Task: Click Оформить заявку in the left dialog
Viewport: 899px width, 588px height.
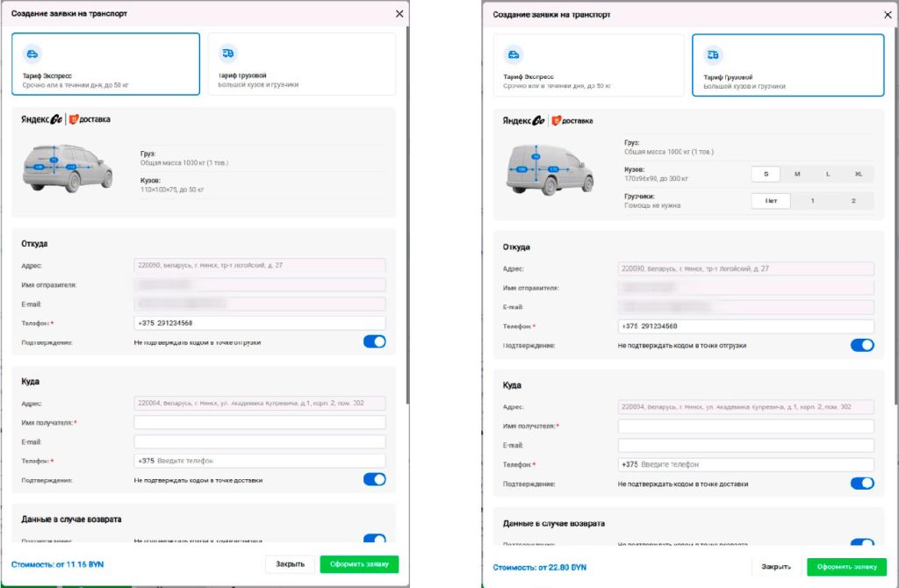Action: 359,564
